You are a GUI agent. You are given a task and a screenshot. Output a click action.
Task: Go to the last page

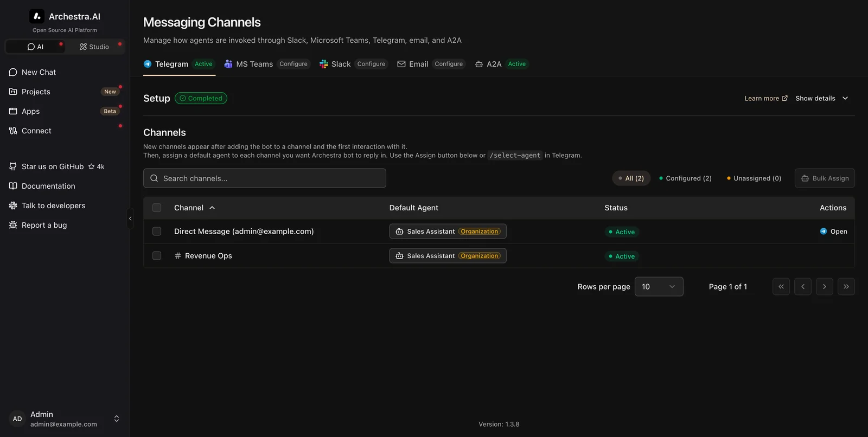(846, 287)
